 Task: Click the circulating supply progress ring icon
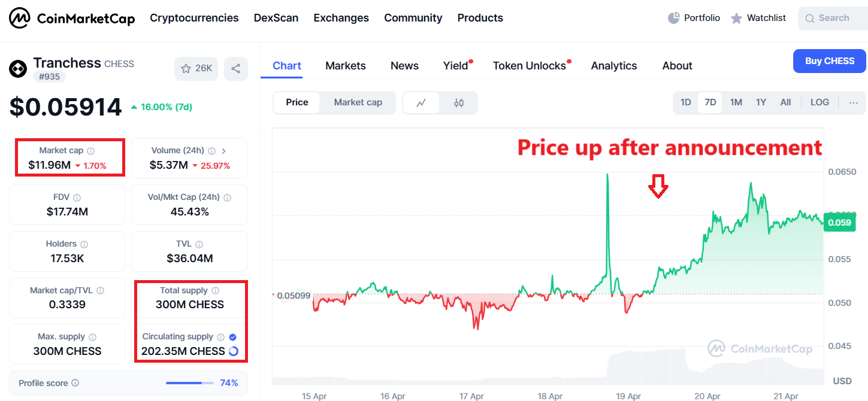[x=234, y=351]
